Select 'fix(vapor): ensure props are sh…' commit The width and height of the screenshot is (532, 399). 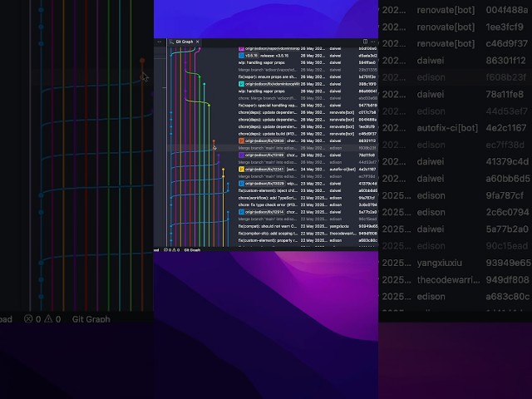point(268,77)
